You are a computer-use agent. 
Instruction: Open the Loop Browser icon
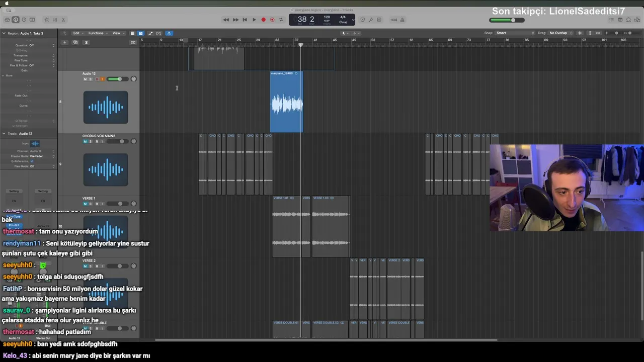tap(628, 20)
